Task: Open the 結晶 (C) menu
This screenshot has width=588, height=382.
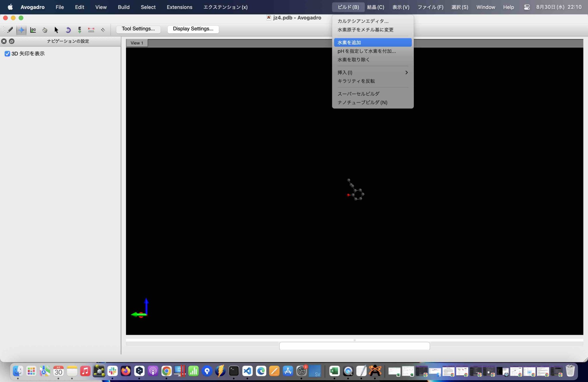Action: click(375, 7)
